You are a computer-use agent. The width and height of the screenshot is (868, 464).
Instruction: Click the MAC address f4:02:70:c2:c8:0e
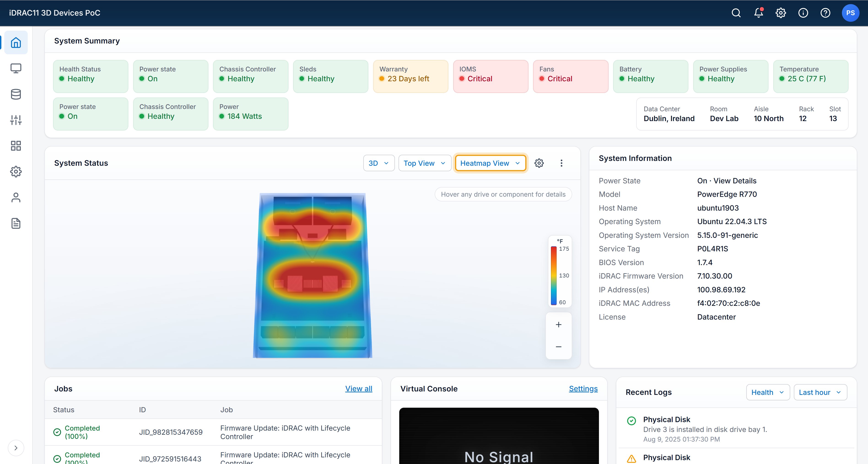(x=728, y=303)
